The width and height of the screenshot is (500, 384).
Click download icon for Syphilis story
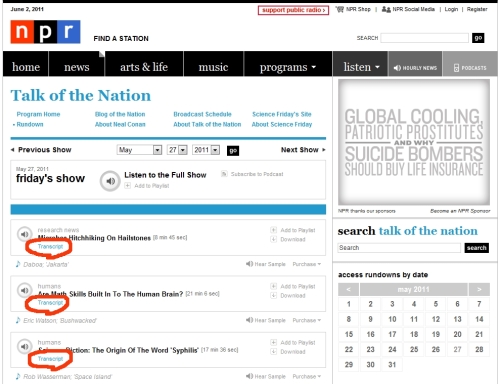coord(273,351)
